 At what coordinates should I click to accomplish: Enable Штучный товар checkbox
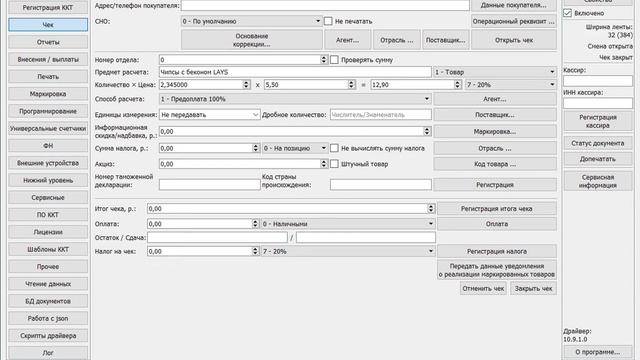pyautogui.click(x=334, y=164)
